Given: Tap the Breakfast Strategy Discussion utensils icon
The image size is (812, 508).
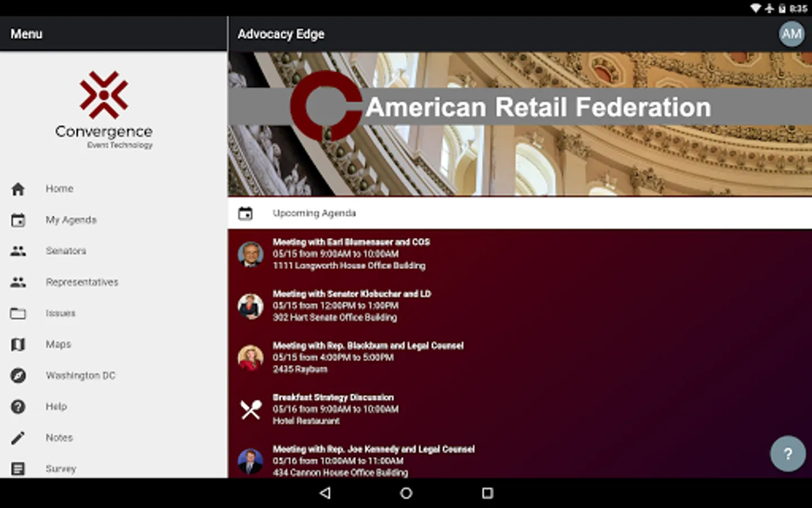Looking at the screenshot, I should click(251, 409).
